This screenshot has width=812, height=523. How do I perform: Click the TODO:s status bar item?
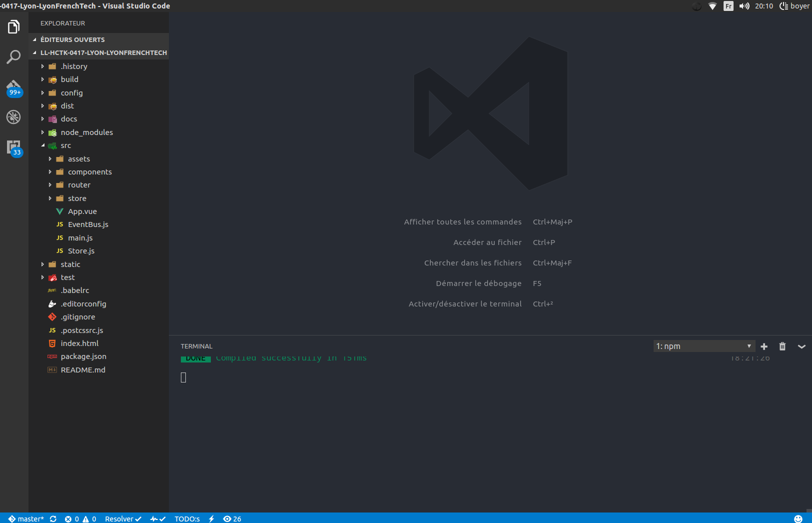click(x=187, y=518)
